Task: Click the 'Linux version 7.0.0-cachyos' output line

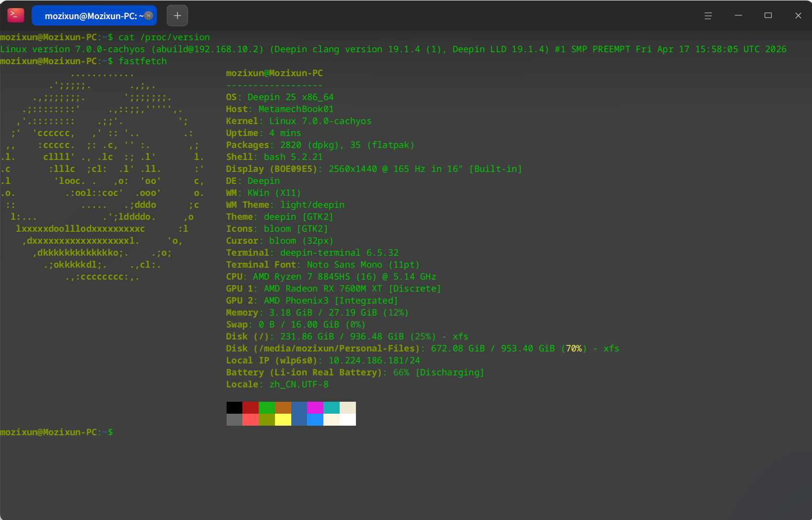Action: tap(393, 49)
